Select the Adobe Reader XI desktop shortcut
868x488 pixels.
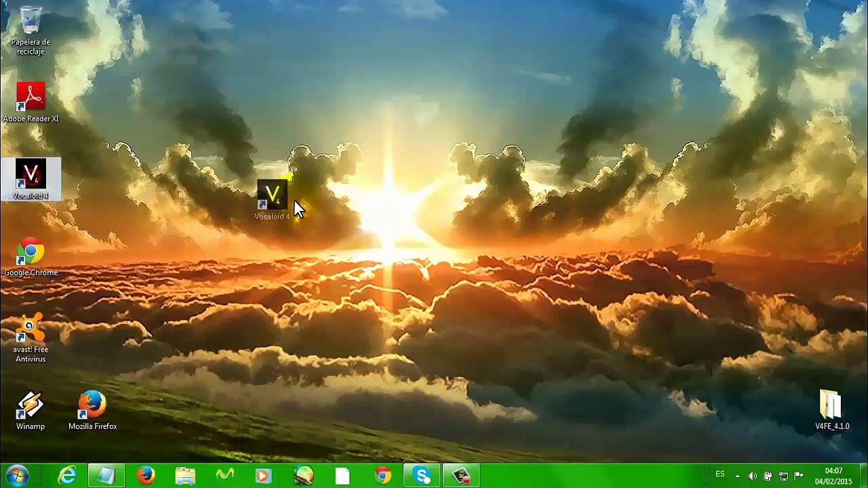click(31, 102)
